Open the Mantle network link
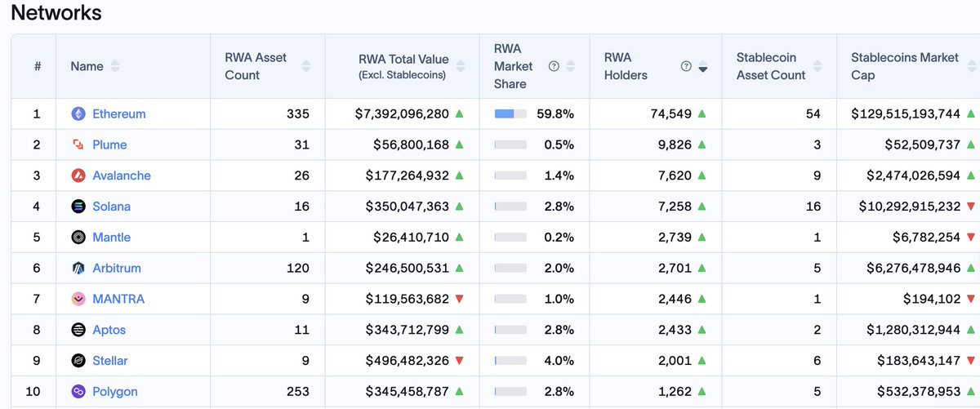Screen dimensions: 980x409 pyautogui.click(x=112, y=238)
